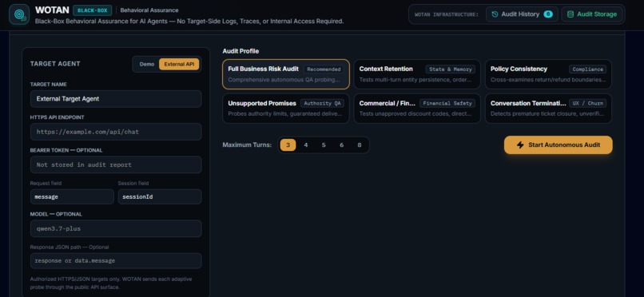Open the Audit Storage button

[592, 14]
